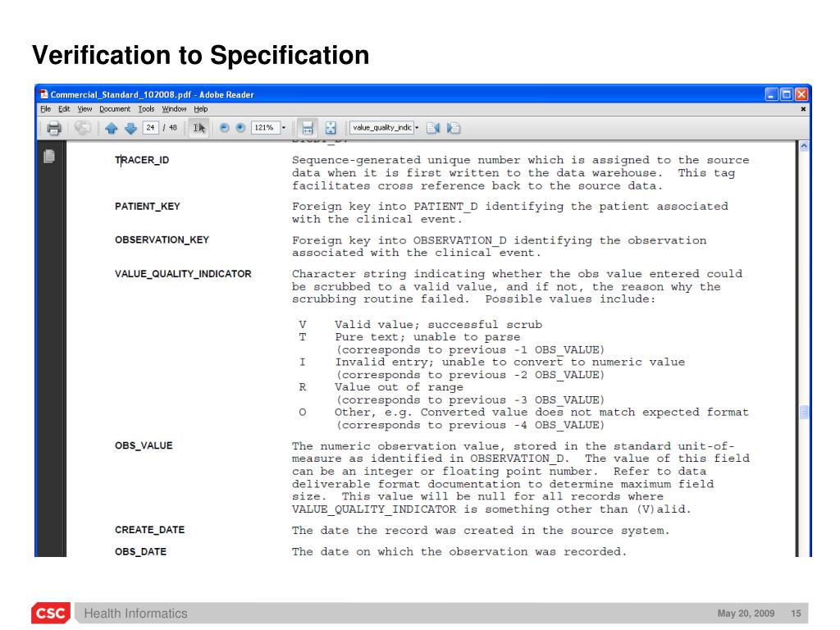Open the find options dropdown arrow
The image size is (840, 630).
point(417,127)
